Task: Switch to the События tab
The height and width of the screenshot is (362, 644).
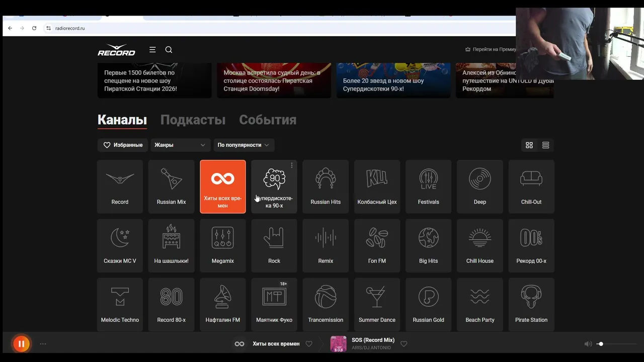Action: [268, 120]
